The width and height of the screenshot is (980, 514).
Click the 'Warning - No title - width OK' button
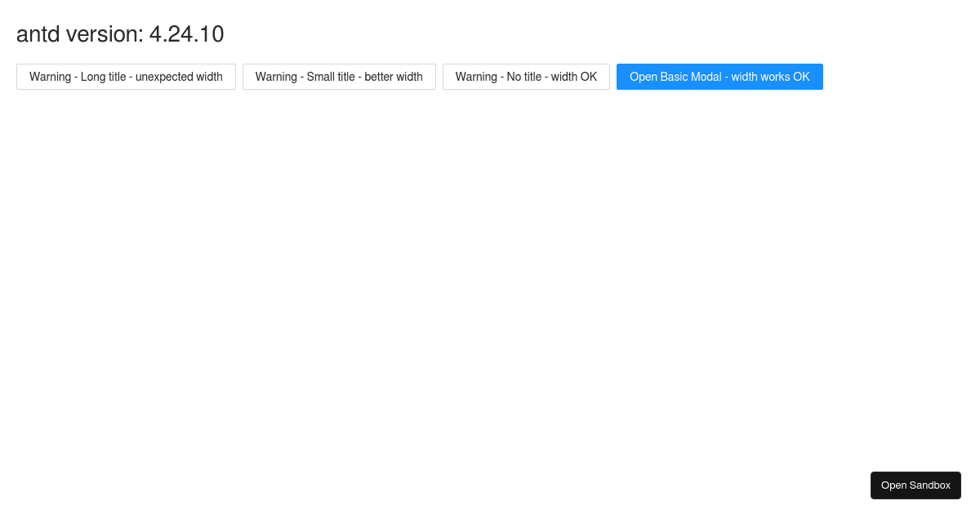click(526, 77)
